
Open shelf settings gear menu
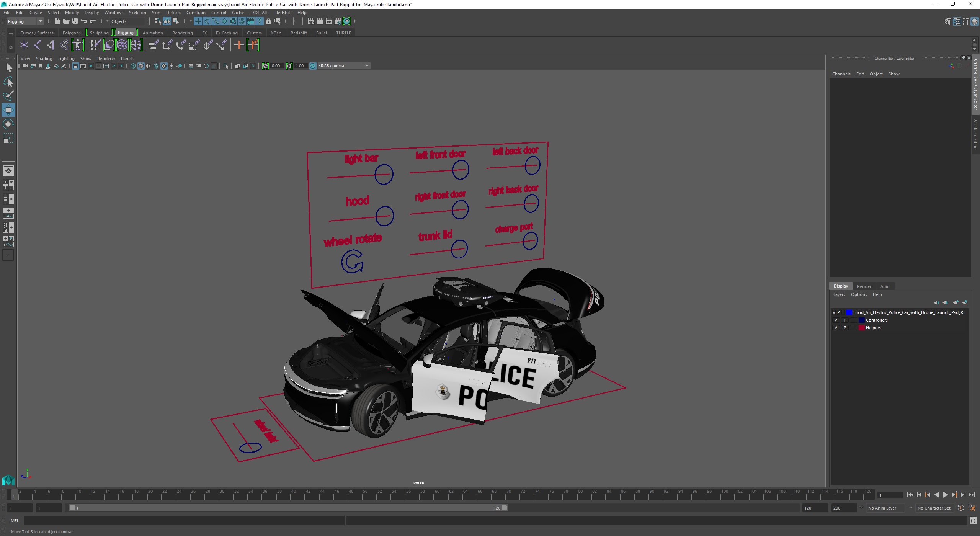pyautogui.click(x=11, y=47)
